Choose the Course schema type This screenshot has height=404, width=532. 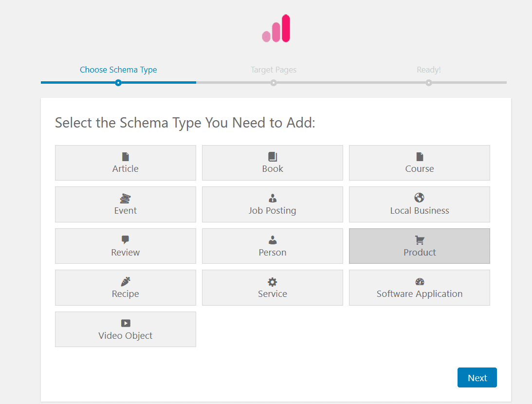pos(419,163)
